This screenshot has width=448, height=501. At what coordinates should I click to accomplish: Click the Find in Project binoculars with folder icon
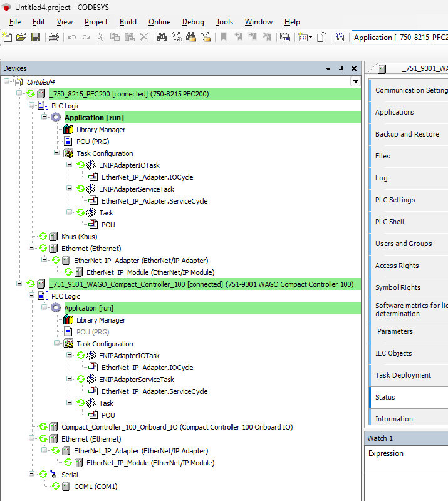click(x=191, y=37)
